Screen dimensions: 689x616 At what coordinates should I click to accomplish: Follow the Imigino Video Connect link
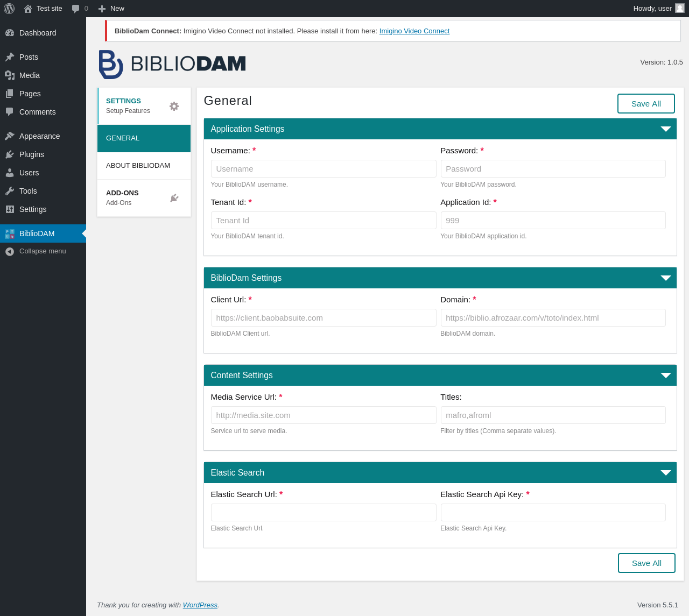point(414,31)
